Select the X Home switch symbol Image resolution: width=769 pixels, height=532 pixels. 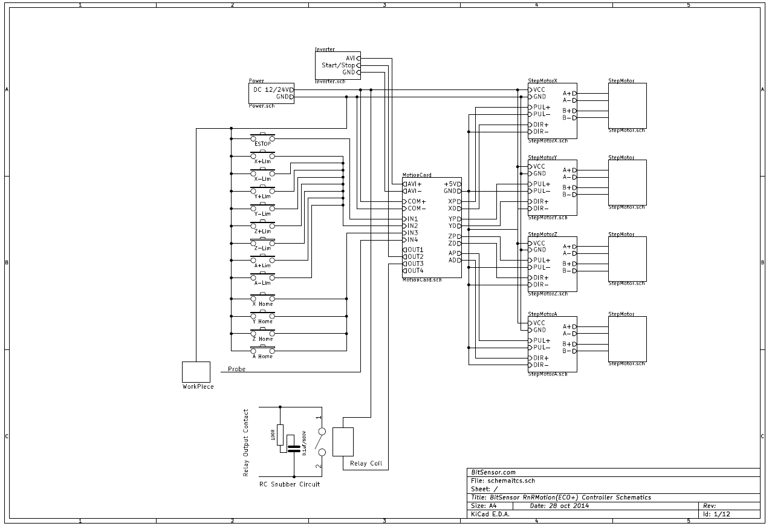[x=262, y=297]
